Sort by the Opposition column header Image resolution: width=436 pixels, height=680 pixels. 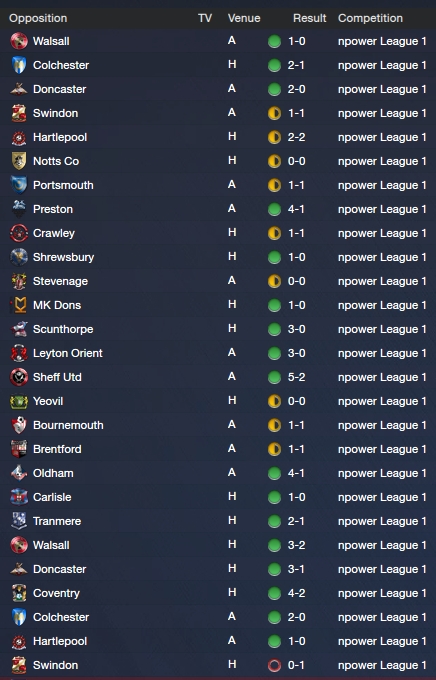[x=38, y=18]
